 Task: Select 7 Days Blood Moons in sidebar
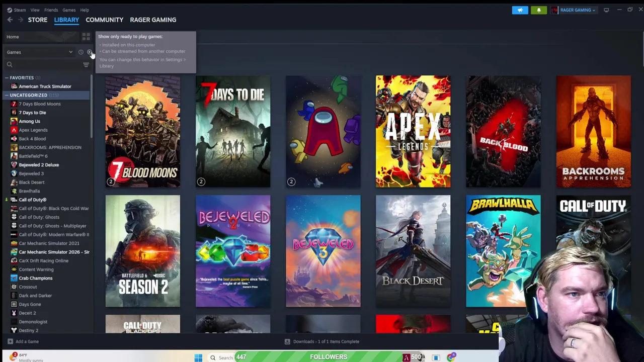[x=40, y=104]
